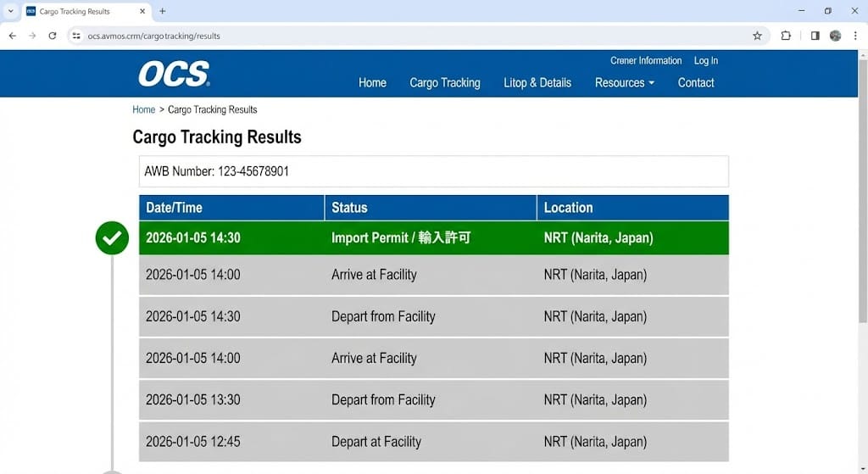
Task: Click the Depart at Facility status
Action: point(376,442)
